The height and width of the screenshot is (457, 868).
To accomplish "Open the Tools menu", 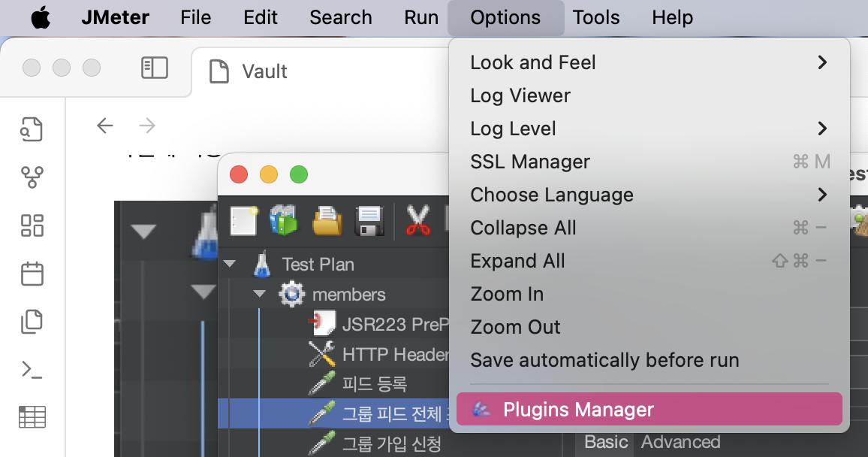I will (595, 18).
